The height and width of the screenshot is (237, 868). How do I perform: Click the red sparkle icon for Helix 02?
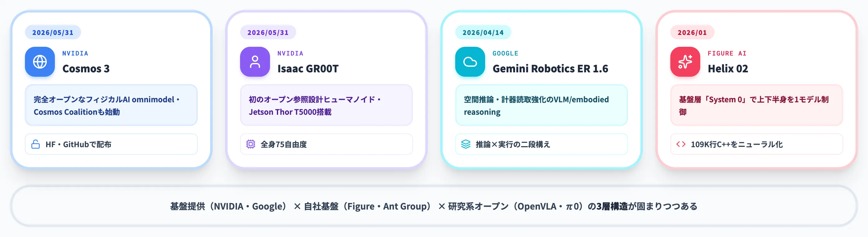[x=685, y=62]
